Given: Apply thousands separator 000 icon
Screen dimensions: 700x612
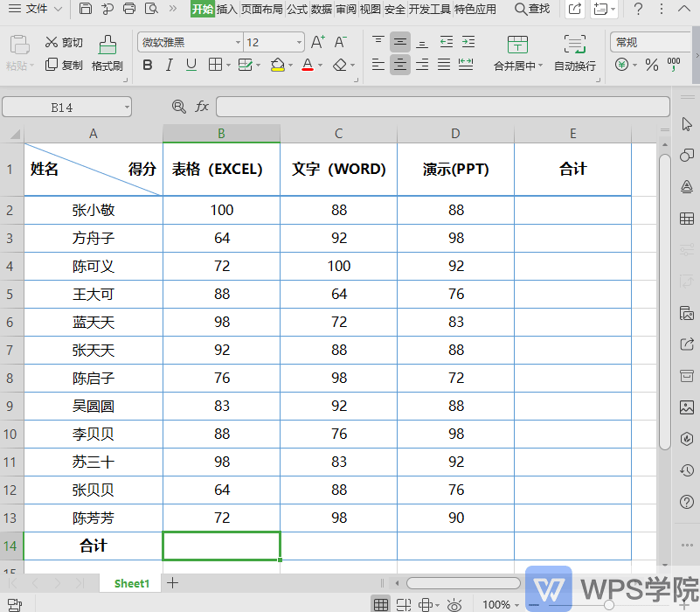Looking at the screenshot, I should (674, 64).
